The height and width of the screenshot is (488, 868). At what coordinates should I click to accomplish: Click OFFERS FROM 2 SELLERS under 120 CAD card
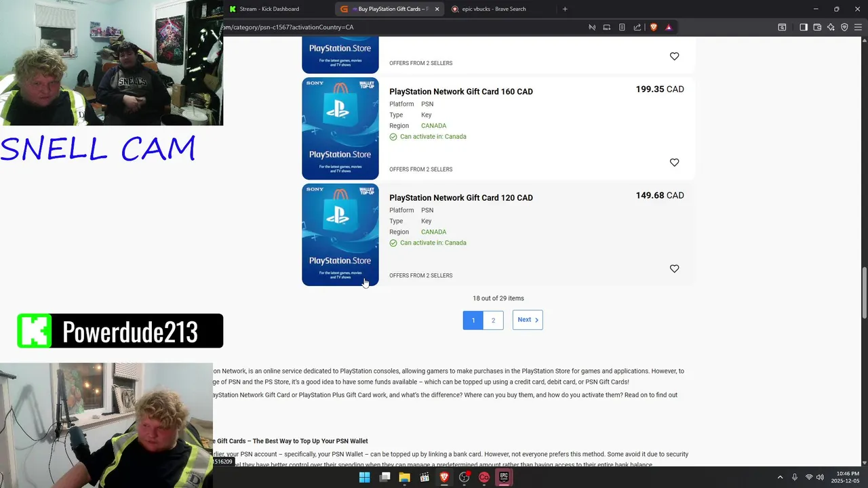pyautogui.click(x=420, y=276)
